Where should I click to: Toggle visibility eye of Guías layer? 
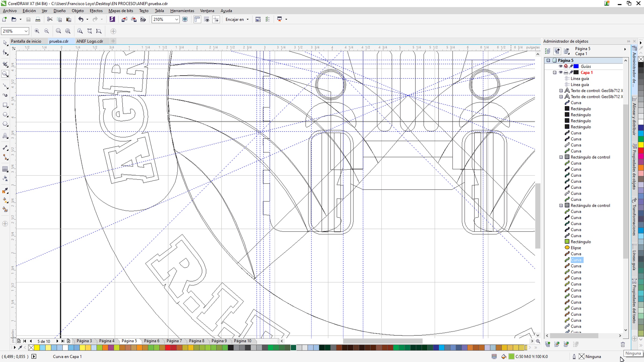(x=561, y=66)
